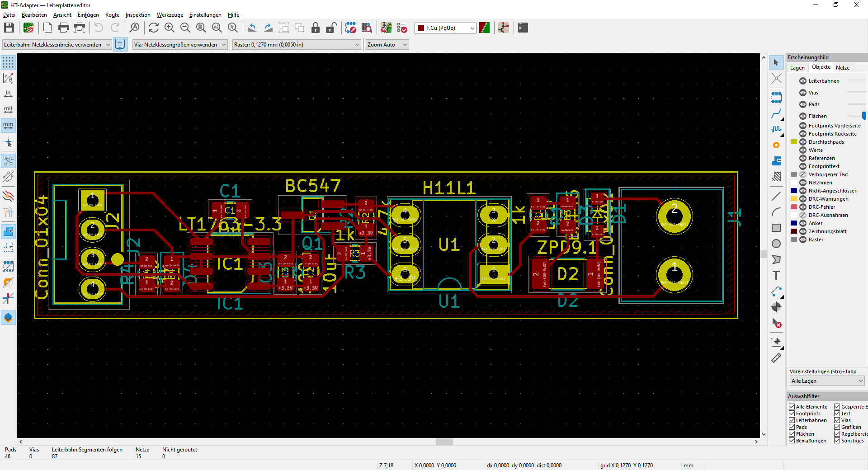868x470 pixels.
Task: Select the route tracks tool
Action: point(776,113)
